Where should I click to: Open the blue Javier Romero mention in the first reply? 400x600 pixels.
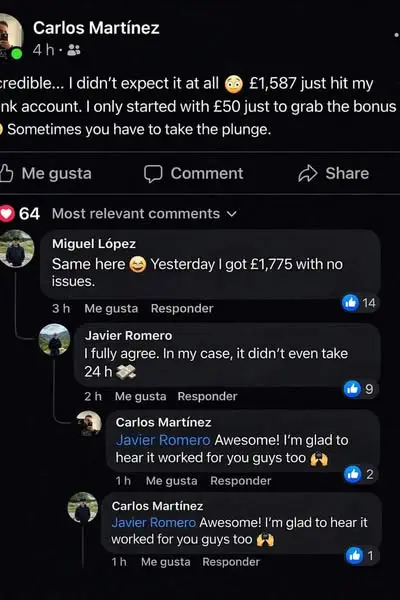pyautogui.click(x=163, y=440)
